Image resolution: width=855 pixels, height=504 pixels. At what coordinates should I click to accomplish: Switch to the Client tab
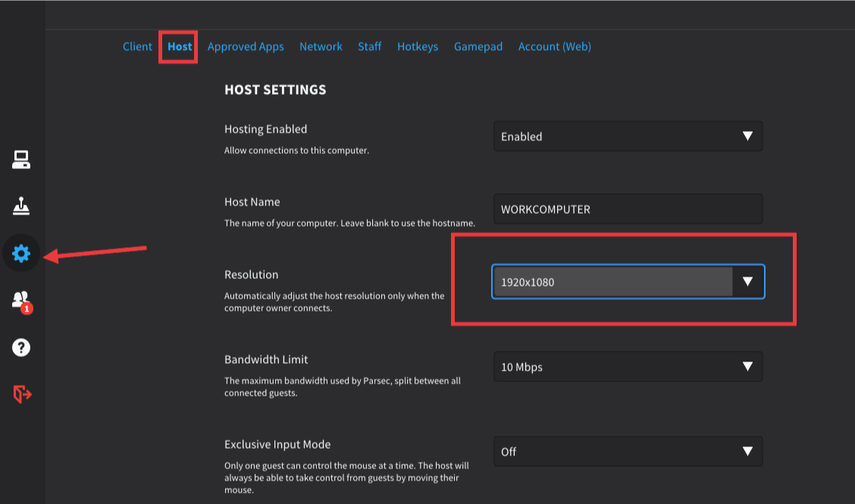[x=137, y=46]
